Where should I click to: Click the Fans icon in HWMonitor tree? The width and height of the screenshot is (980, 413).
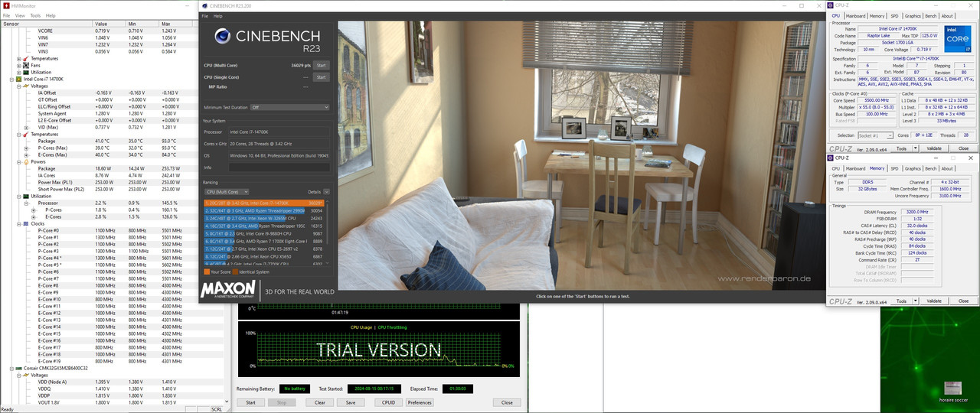(26, 65)
